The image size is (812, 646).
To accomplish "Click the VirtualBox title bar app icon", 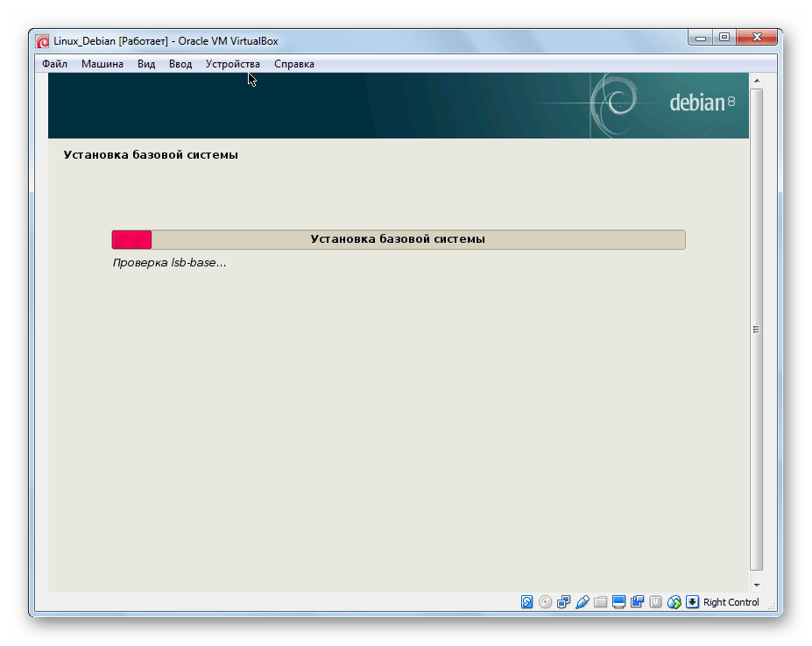I will [x=42, y=41].
